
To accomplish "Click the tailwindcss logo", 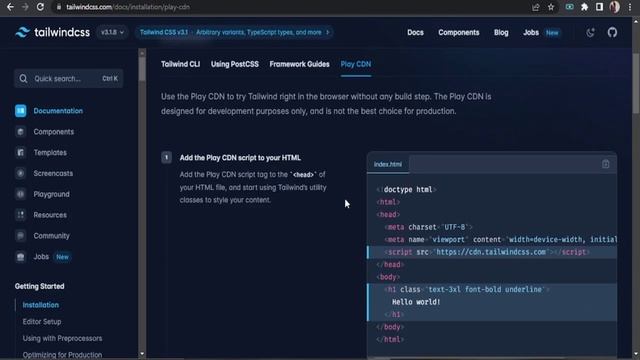I will tap(52, 32).
